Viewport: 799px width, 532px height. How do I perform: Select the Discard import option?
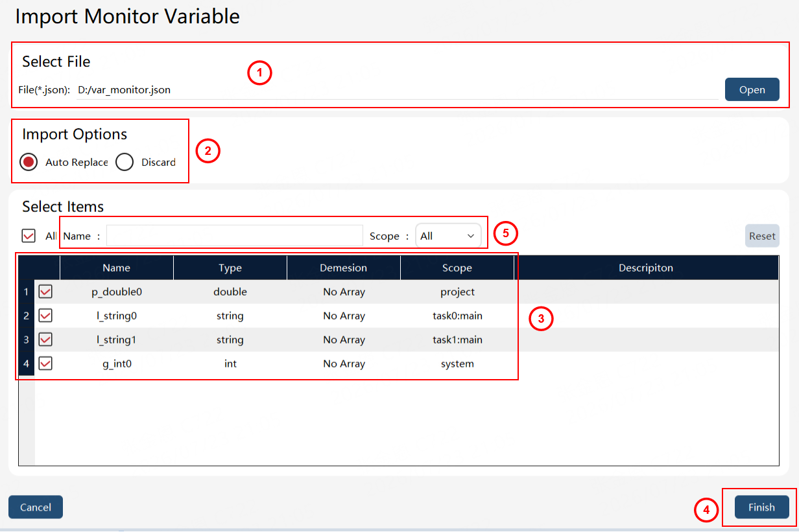pyautogui.click(x=125, y=162)
